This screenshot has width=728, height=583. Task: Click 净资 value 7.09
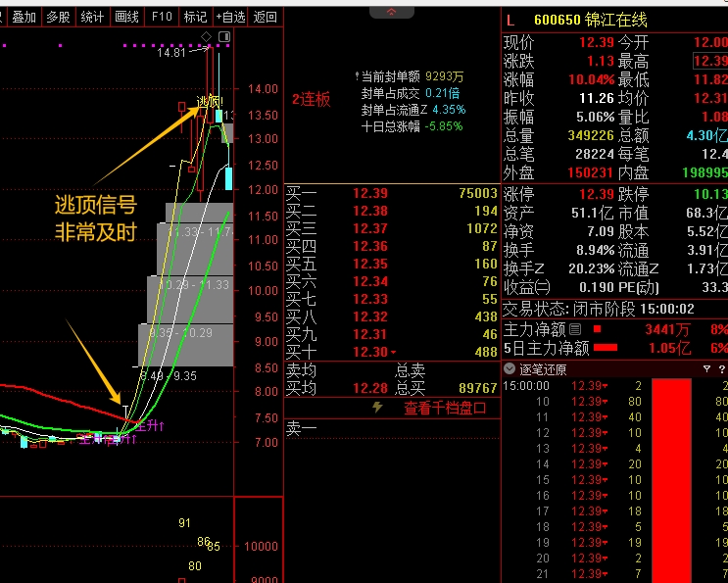pyautogui.click(x=601, y=231)
